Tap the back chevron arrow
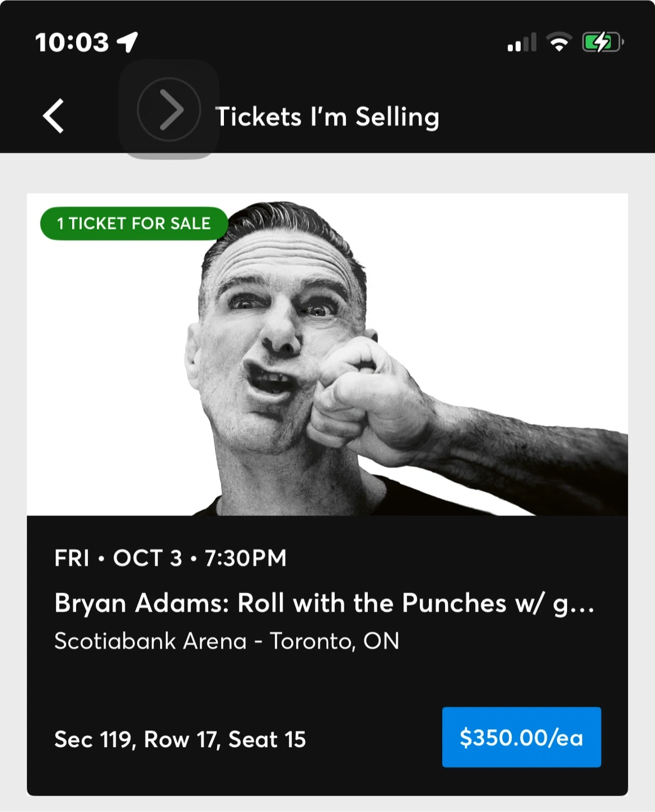This screenshot has height=812, width=655. (x=54, y=116)
